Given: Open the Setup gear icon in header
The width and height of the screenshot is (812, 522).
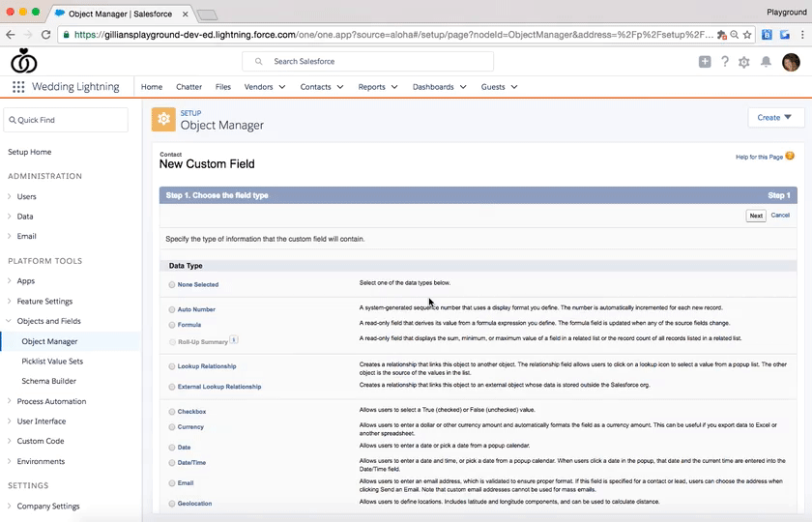Looking at the screenshot, I should point(744,62).
